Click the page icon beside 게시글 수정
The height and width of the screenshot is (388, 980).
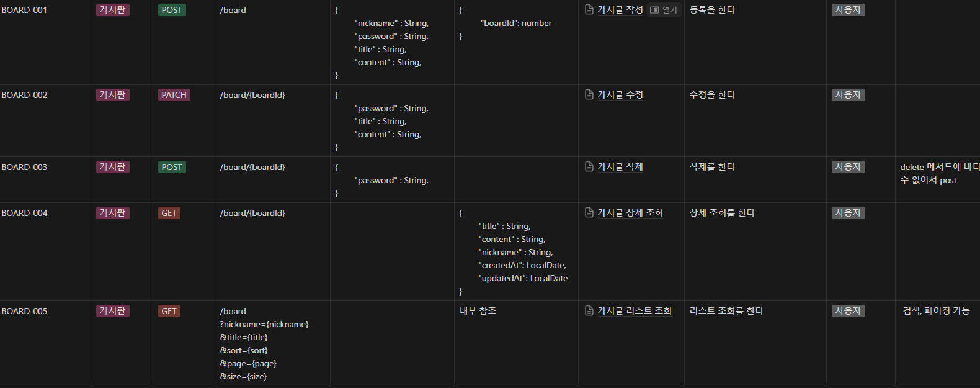[x=589, y=95]
